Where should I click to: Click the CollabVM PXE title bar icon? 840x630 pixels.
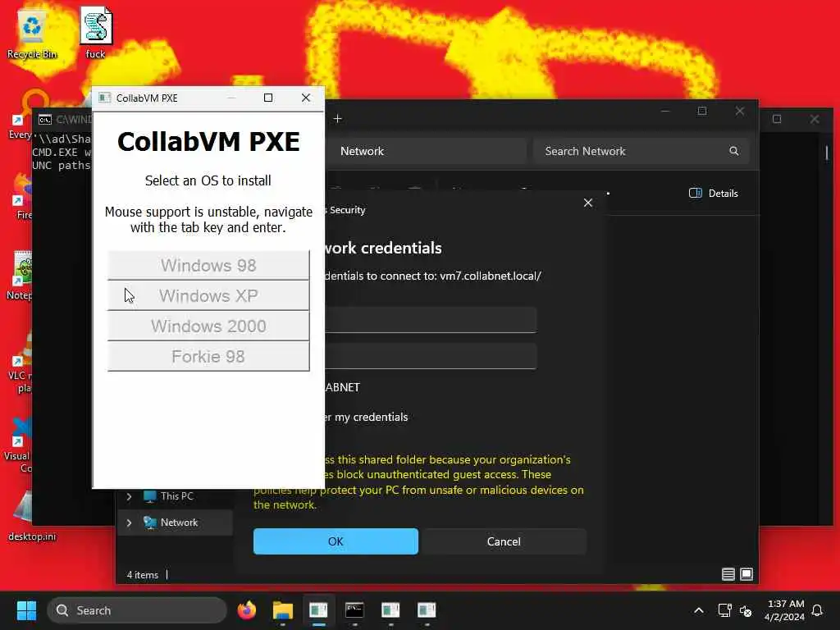(x=104, y=98)
